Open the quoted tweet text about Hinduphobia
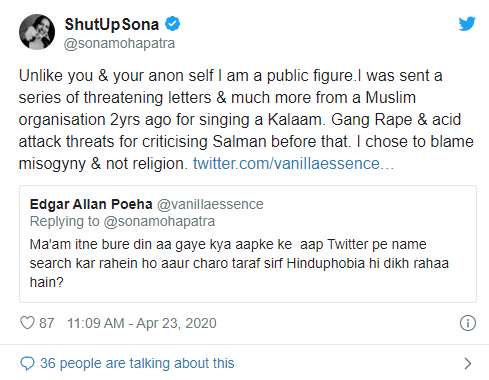Viewport: 489px width, 380px height. 239,263
